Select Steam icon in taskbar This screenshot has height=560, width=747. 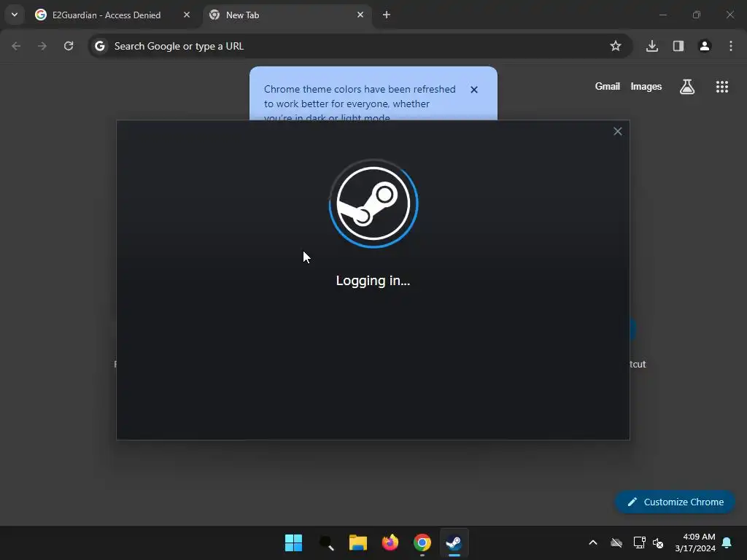coord(454,542)
